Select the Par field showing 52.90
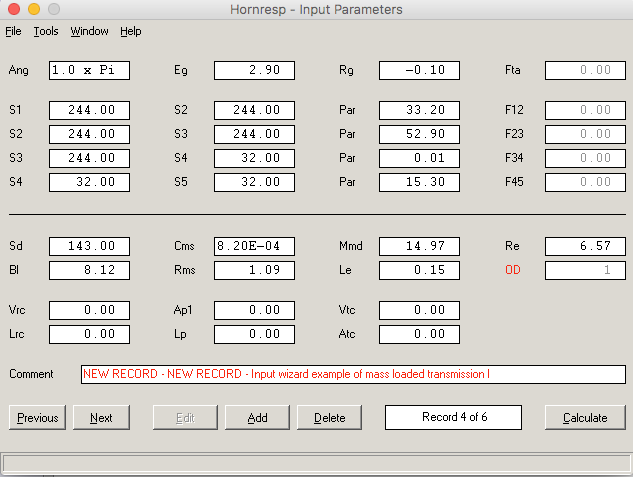The height and width of the screenshot is (477, 633). tap(419, 134)
